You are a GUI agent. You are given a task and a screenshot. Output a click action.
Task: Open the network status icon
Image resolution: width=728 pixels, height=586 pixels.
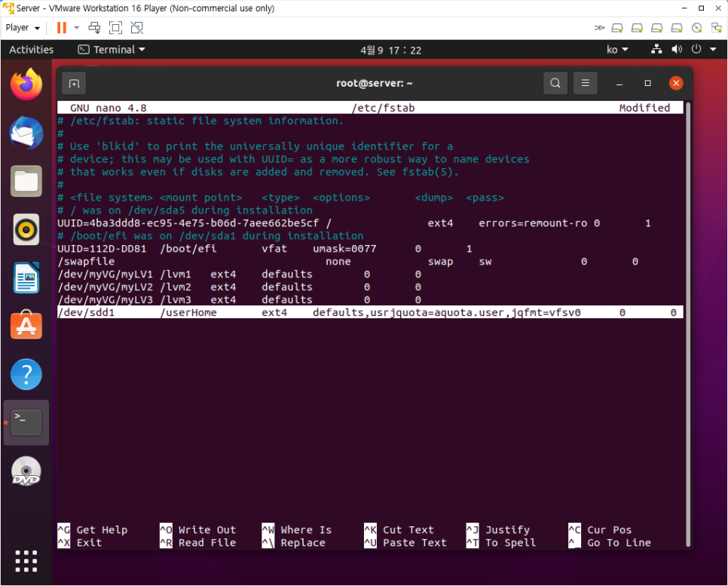click(656, 49)
